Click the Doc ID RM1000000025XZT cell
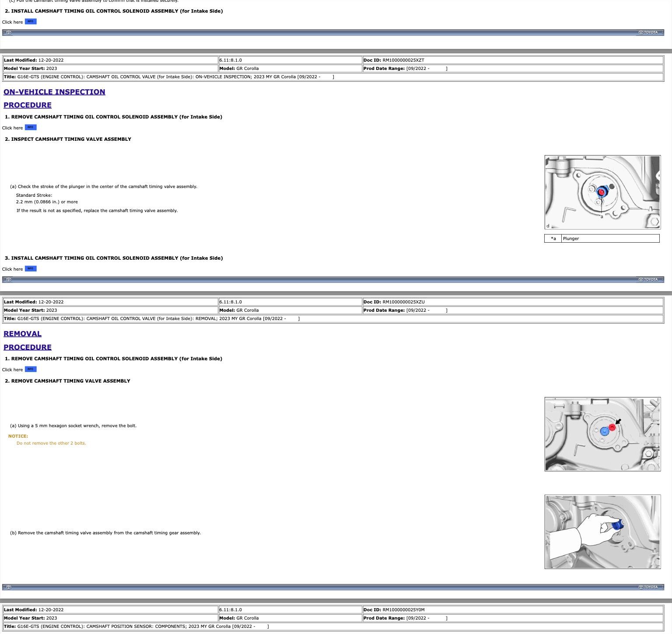 click(512, 60)
